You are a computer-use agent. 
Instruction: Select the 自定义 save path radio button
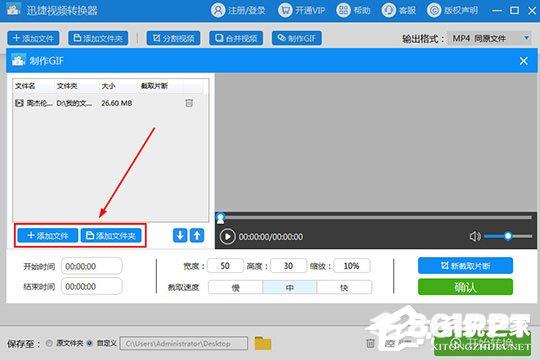click(x=90, y=343)
